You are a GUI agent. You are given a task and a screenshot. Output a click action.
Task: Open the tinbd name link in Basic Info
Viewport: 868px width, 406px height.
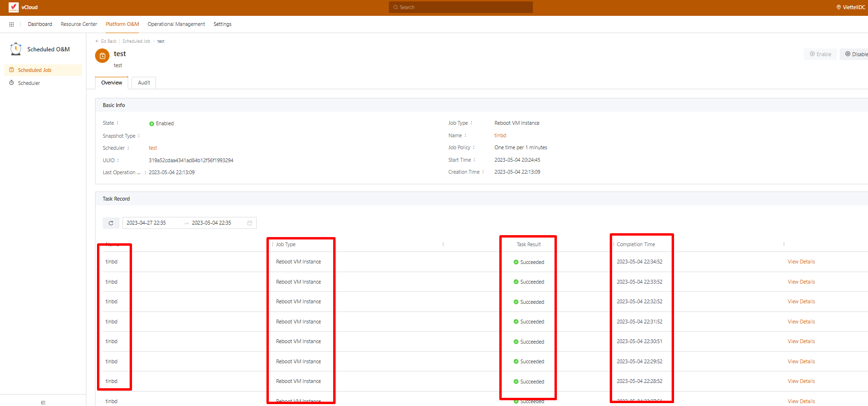pos(500,135)
